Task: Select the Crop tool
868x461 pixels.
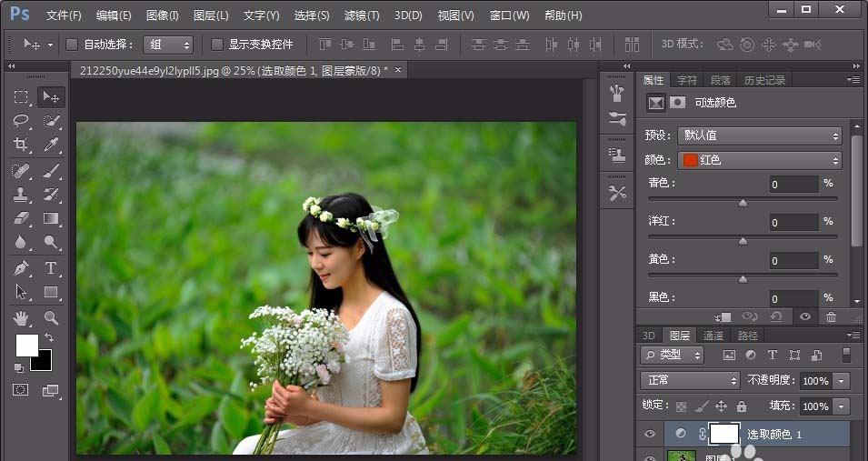Action: (21, 145)
